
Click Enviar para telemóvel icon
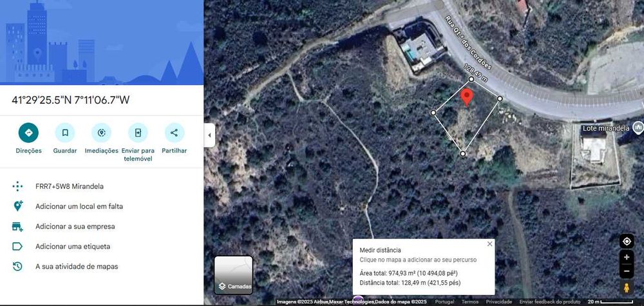[138, 133]
